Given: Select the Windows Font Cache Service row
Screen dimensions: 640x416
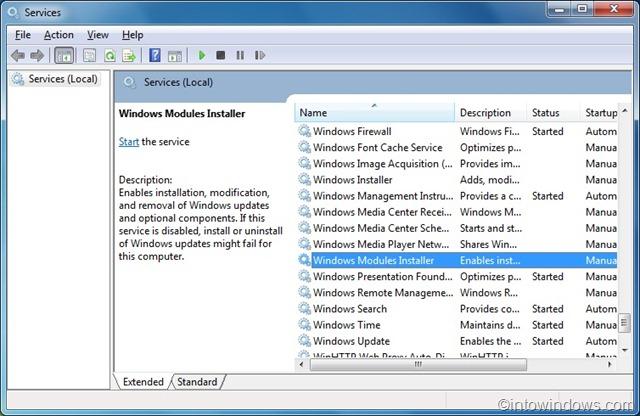Looking at the screenshot, I should click(458, 147).
